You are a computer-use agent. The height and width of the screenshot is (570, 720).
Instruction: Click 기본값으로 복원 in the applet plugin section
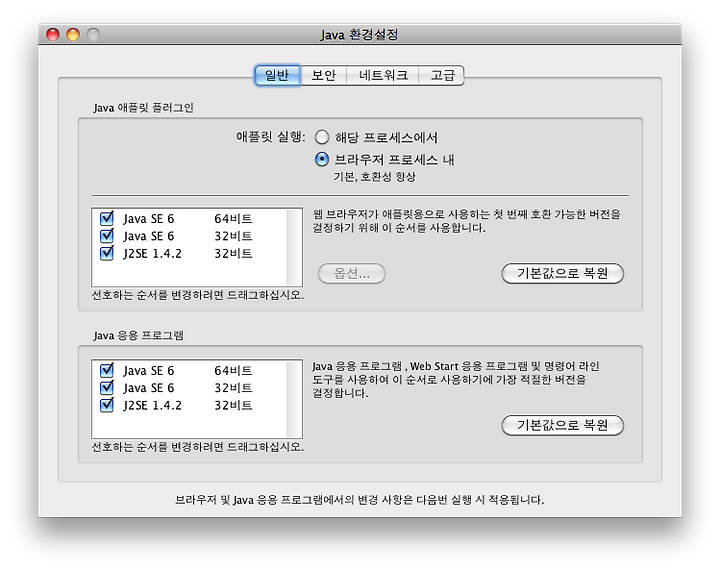[562, 273]
